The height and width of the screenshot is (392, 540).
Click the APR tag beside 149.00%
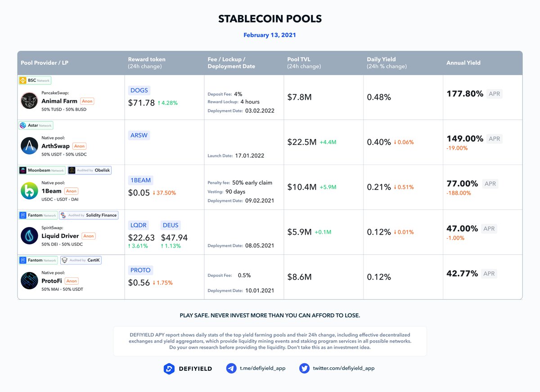tap(494, 139)
